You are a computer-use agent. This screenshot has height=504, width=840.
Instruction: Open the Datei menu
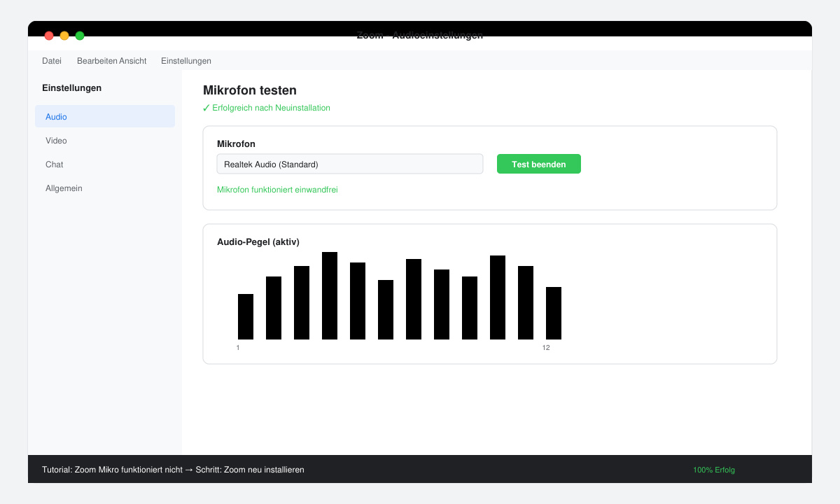click(52, 61)
